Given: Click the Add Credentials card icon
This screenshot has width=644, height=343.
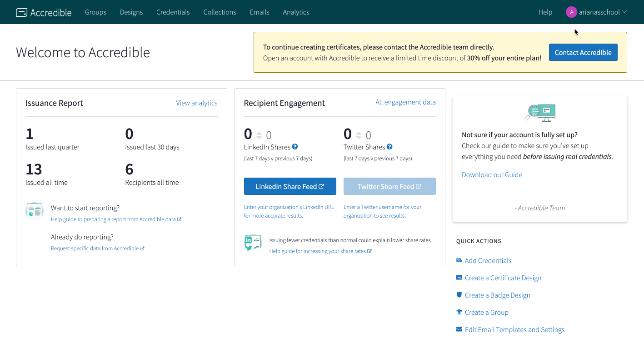Looking at the screenshot, I should (x=459, y=260).
